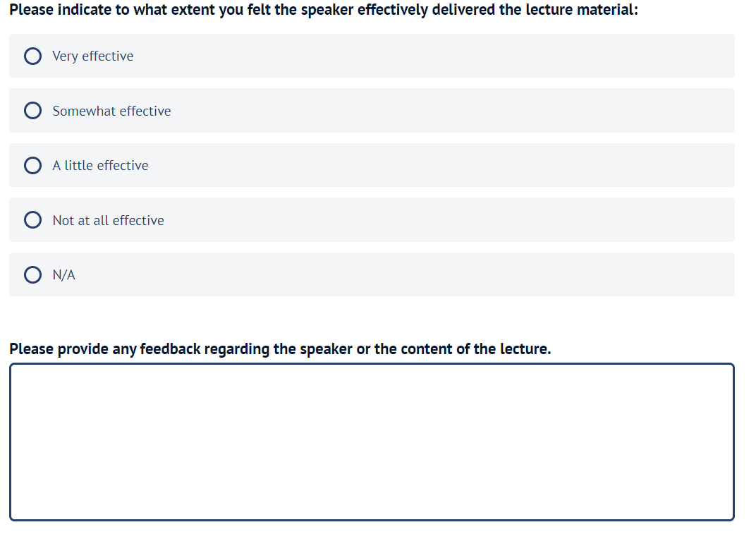Image resolution: width=756 pixels, height=551 pixels.
Task: Focus the feedback text box
Action: click(x=372, y=442)
